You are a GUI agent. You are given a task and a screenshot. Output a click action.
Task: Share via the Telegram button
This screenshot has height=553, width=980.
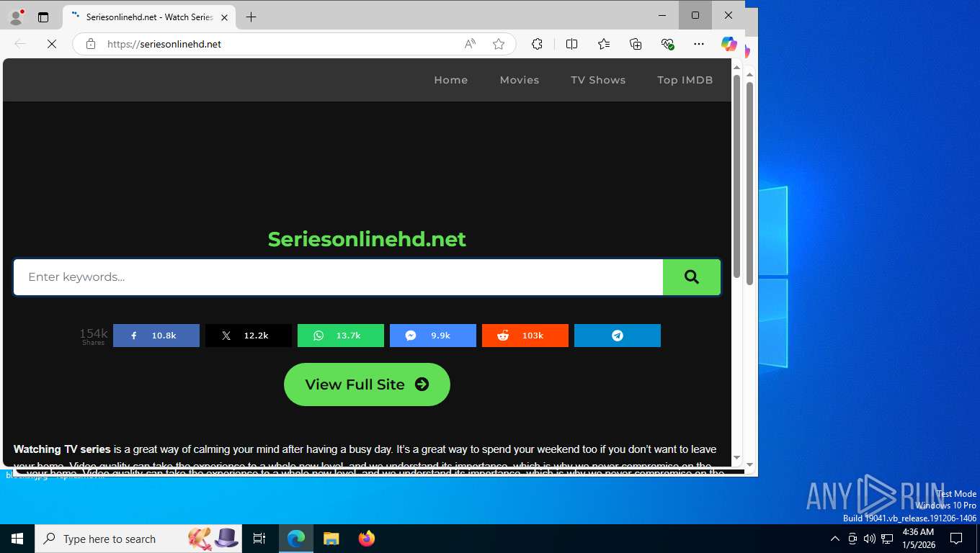tap(618, 336)
